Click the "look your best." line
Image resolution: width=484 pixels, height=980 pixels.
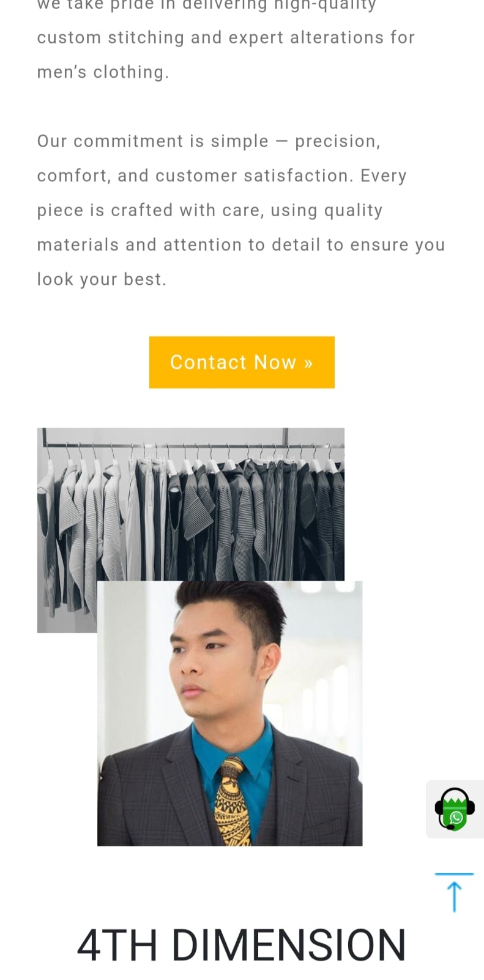[102, 279]
